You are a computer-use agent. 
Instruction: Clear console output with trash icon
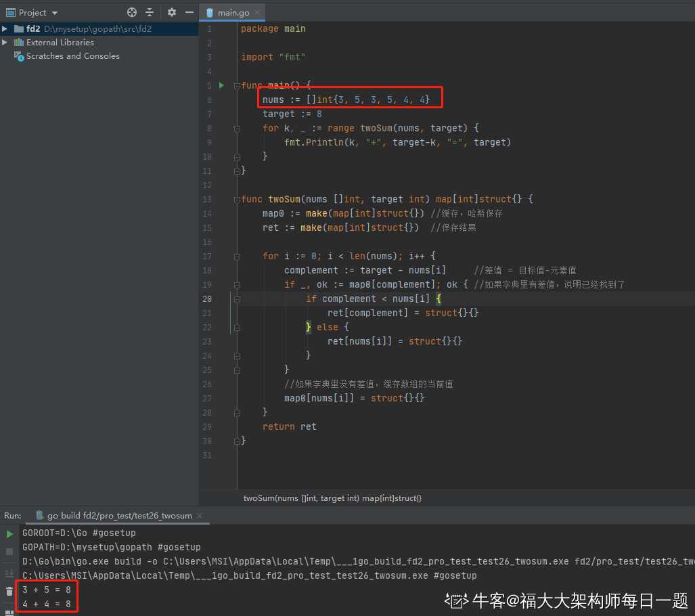point(9,591)
